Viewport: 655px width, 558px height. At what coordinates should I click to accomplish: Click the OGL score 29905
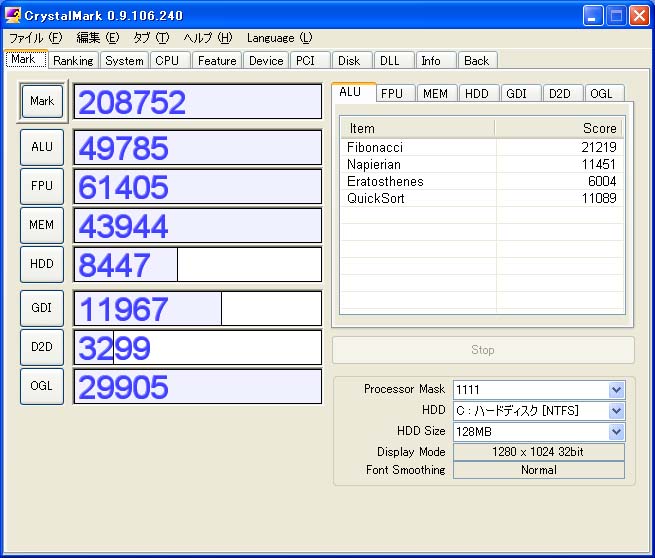coord(198,386)
